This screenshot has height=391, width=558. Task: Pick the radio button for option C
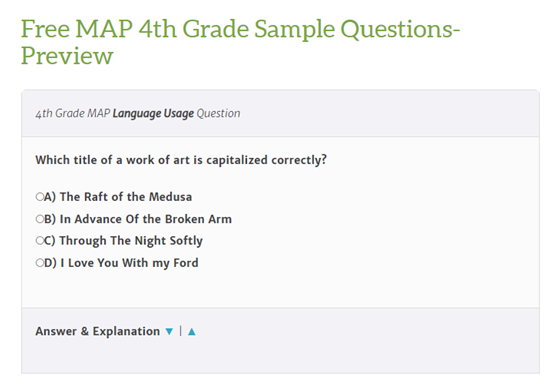(x=40, y=241)
